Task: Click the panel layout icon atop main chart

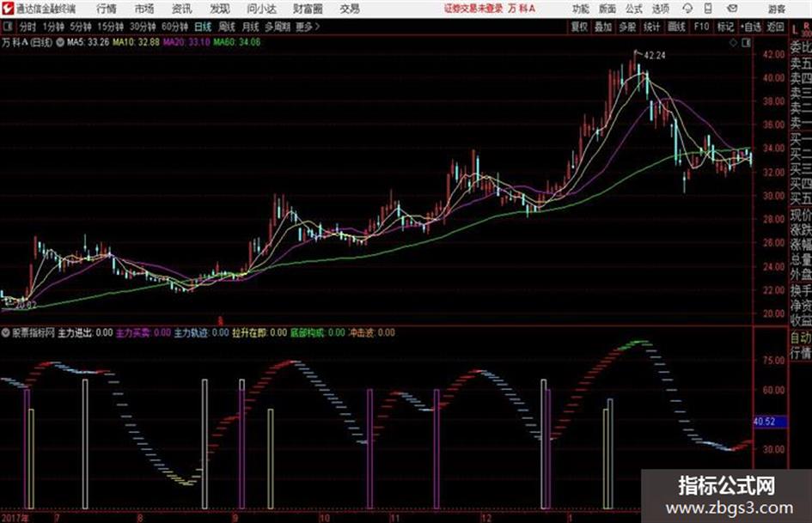Action: 746,43
